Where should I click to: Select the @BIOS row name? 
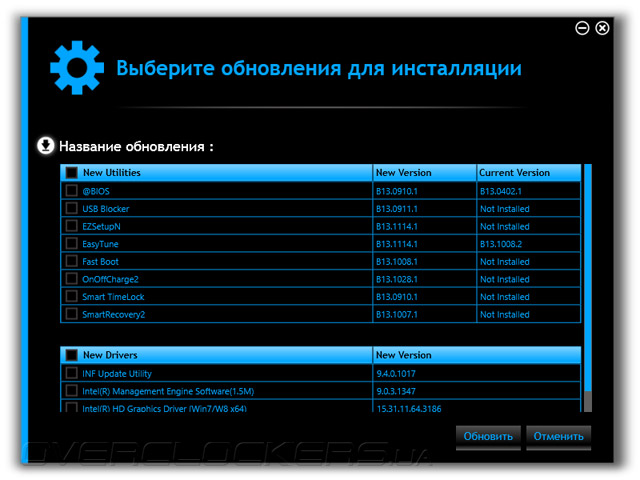96,191
